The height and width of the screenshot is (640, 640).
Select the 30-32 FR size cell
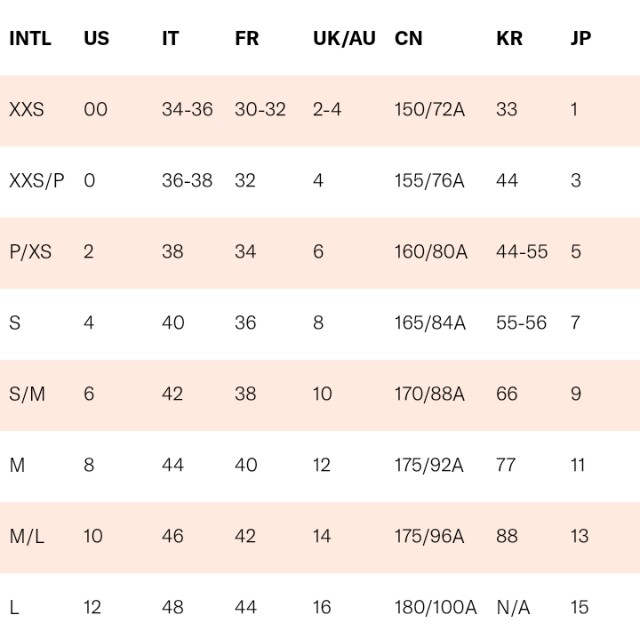pyautogui.click(x=260, y=109)
